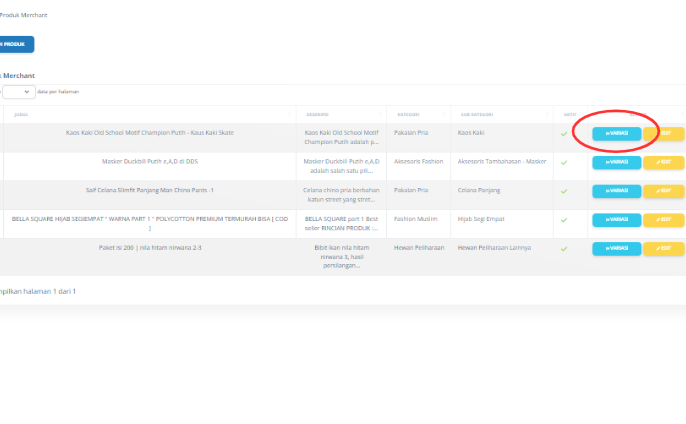Viewport: 686px width, 424px height.
Task: Open Variasi for Saif Celana Slimfit product
Action: (x=616, y=190)
